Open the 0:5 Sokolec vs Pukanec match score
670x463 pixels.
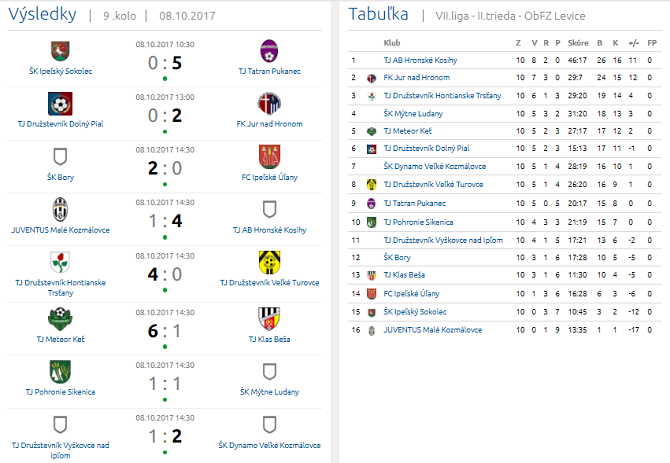pyautogui.click(x=164, y=63)
